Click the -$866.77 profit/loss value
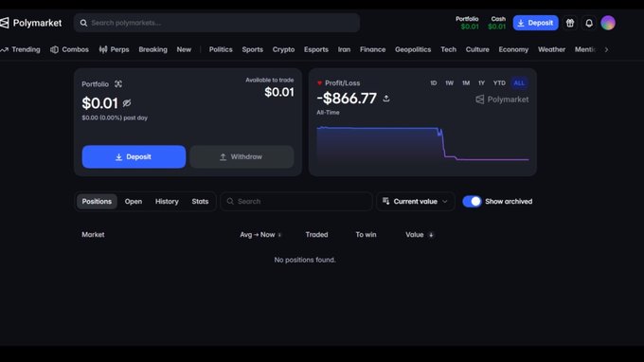 (x=347, y=99)
